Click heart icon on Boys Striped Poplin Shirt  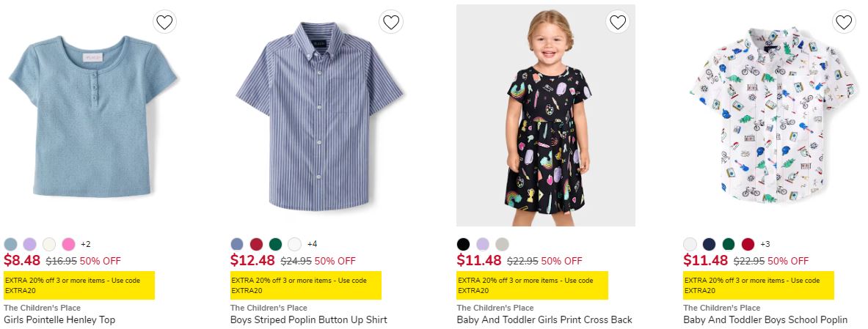click(391, 22)
